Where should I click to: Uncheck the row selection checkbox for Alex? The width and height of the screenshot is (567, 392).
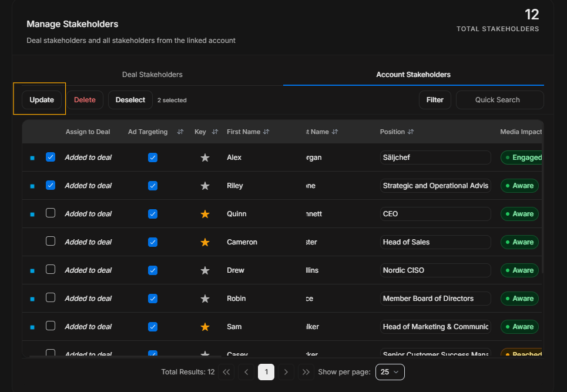coord(51,157)
